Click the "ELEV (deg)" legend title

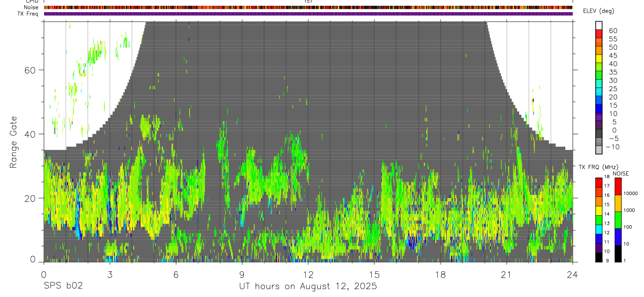point(598,11)
